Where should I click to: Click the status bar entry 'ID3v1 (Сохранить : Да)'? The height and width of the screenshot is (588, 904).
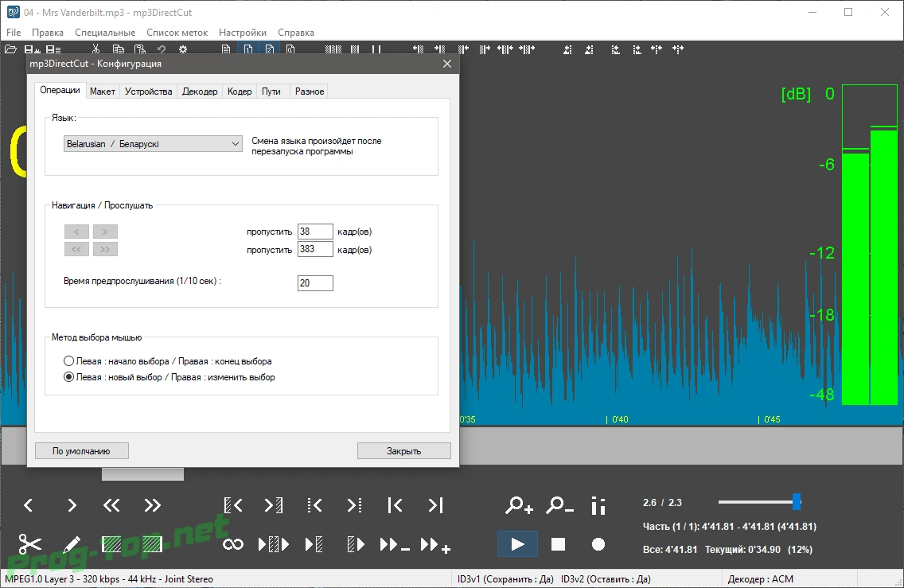(x=505, y=578)
